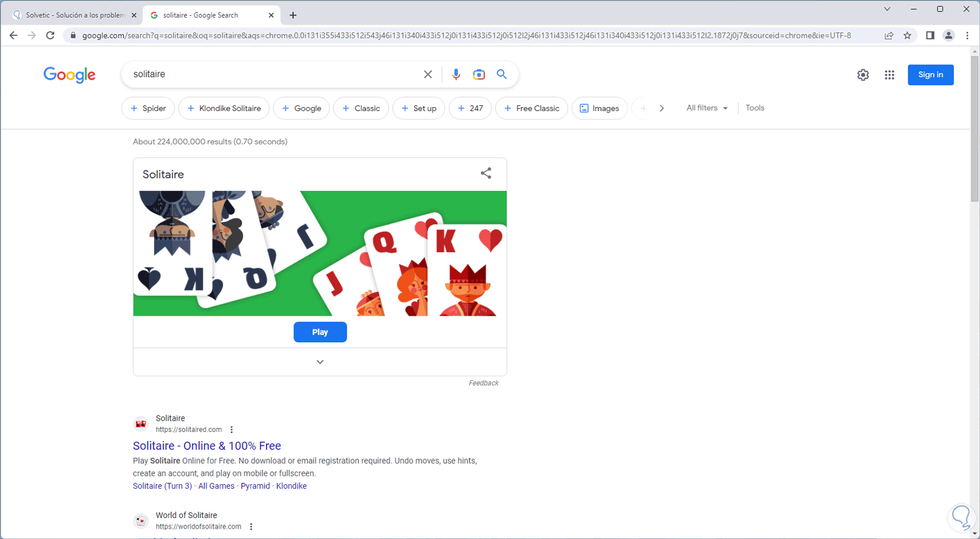Open the Chrome profile menu
Viewport: 980px width, 539px height.
[949, 35]
